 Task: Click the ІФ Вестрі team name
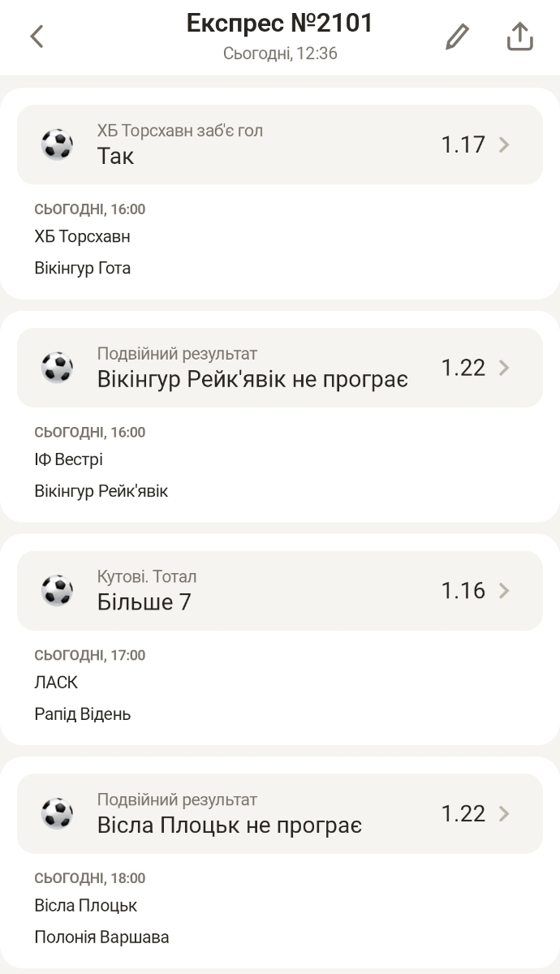click(68, 459)
